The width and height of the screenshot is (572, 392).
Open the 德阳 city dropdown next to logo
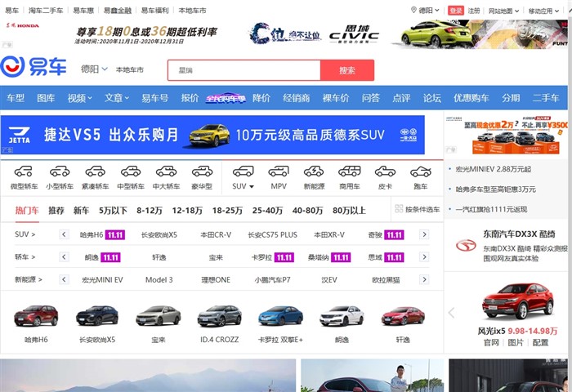(x=94, y=69)
